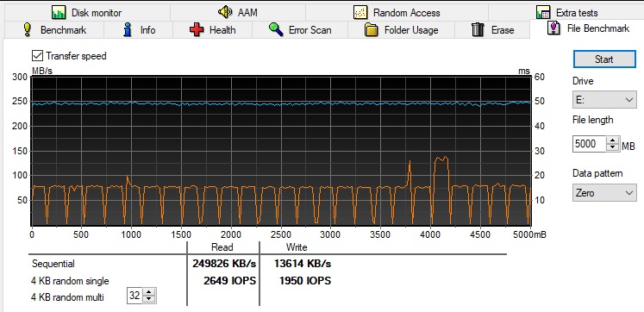Viewport: 644px width, 312px height.
Task: Click the Erase trash can icon
Action: pos(478,30)
